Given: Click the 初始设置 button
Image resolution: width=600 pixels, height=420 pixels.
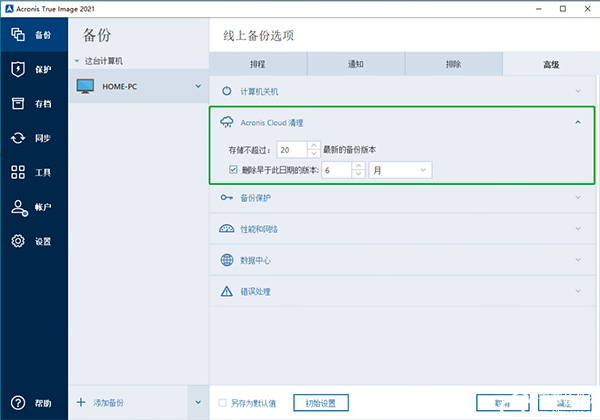Looking at the screenshot, I should (x=321, y=403).
